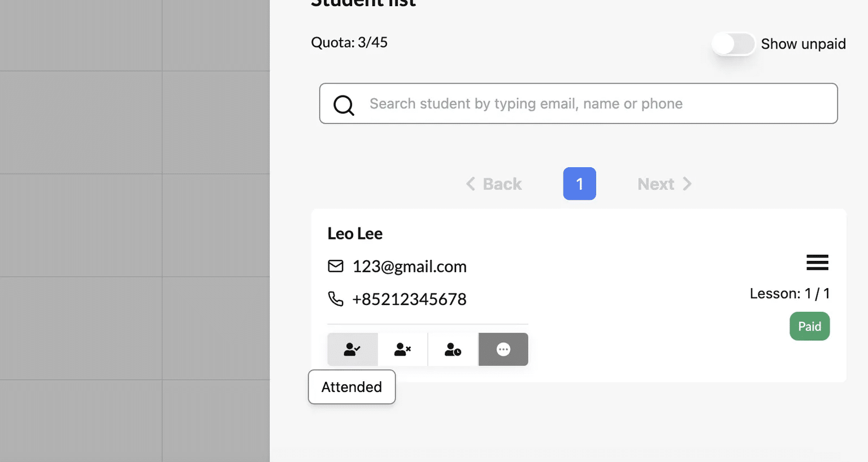Open the hamburger menu for Leo Lee

click(x=817, y=262)
